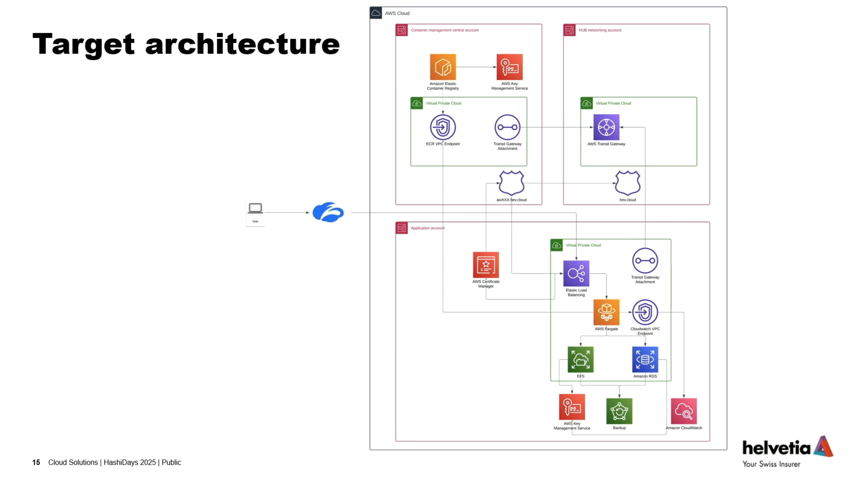This screenshot has width=868, height=483.
Task: Select the Transit Gateway Attachment icon in Application VPC
Action: pos(645,260)
